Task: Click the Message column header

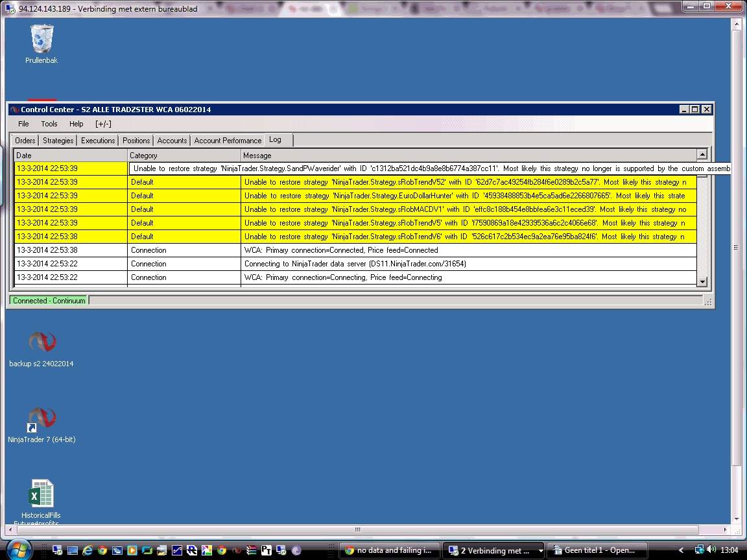Action: pyautogui.click(x=468, y=156)
